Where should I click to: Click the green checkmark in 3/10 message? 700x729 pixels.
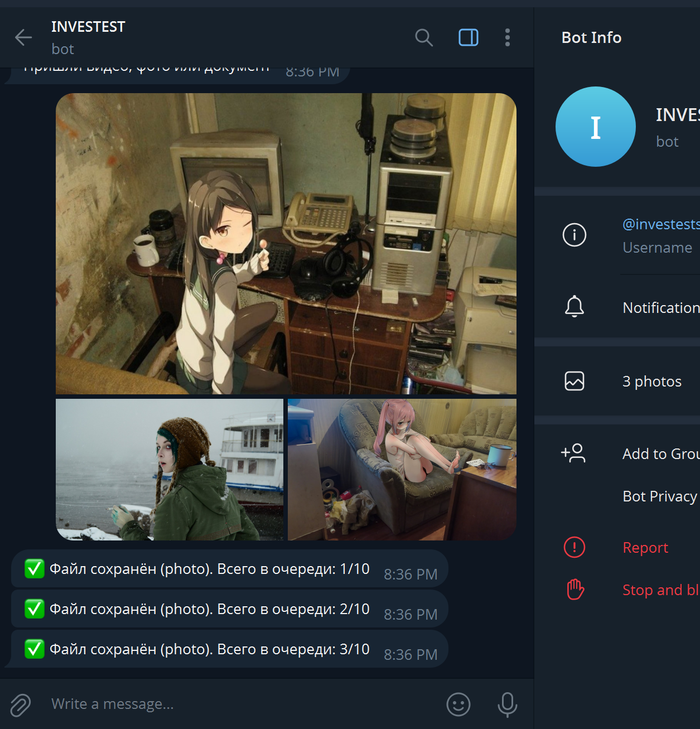(35, 649)
